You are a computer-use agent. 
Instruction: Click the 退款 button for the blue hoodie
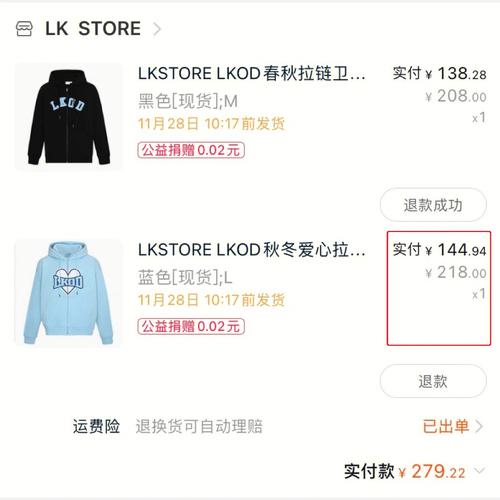[x=433, y=381]
